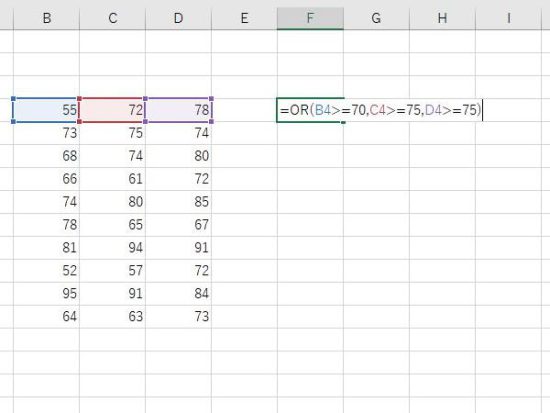Select the cell with value 94
550x413 pixels.
tap(113, 248)
